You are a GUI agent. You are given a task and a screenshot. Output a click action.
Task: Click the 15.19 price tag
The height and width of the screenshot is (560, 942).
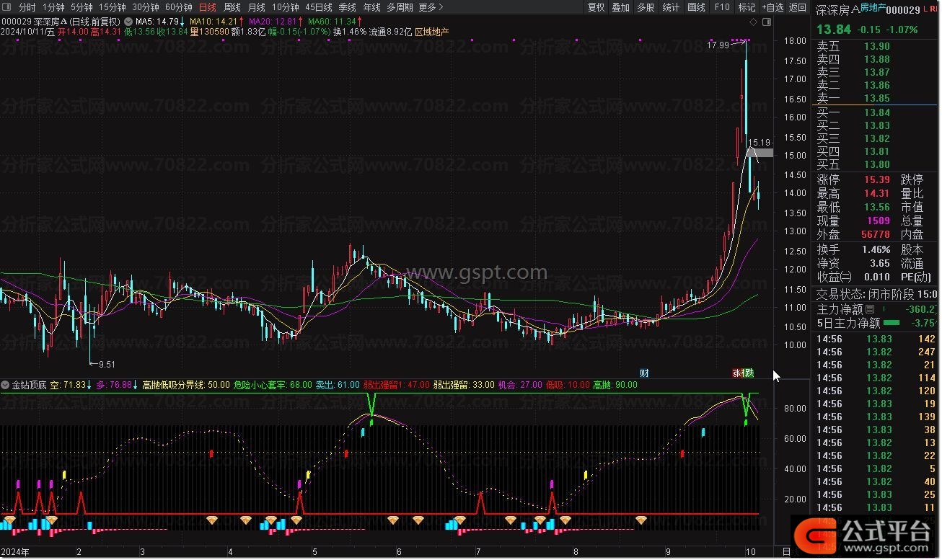point(760,143)
